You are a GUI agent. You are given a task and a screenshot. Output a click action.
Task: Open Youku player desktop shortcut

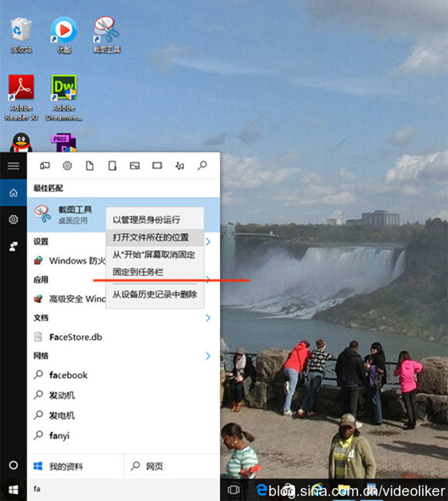click(64, 33)
